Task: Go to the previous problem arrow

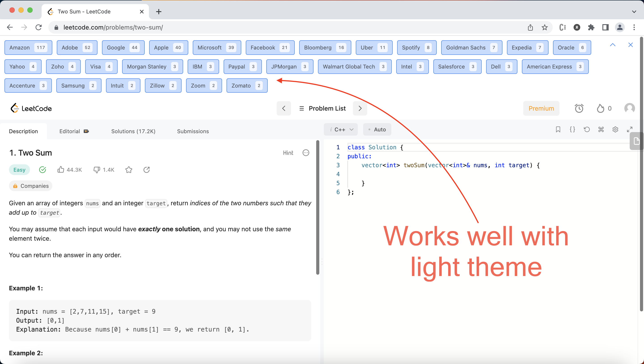Action: (284, 108)
